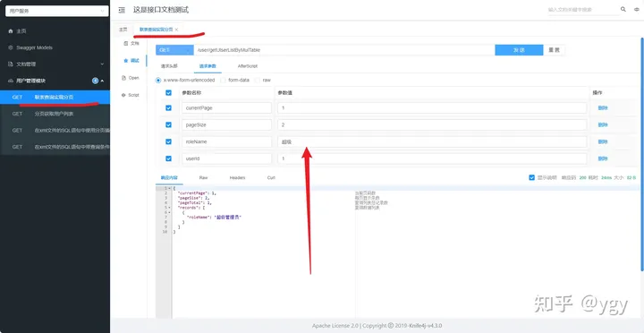
Task: Select the raw radio button
Action: [258, 81]
